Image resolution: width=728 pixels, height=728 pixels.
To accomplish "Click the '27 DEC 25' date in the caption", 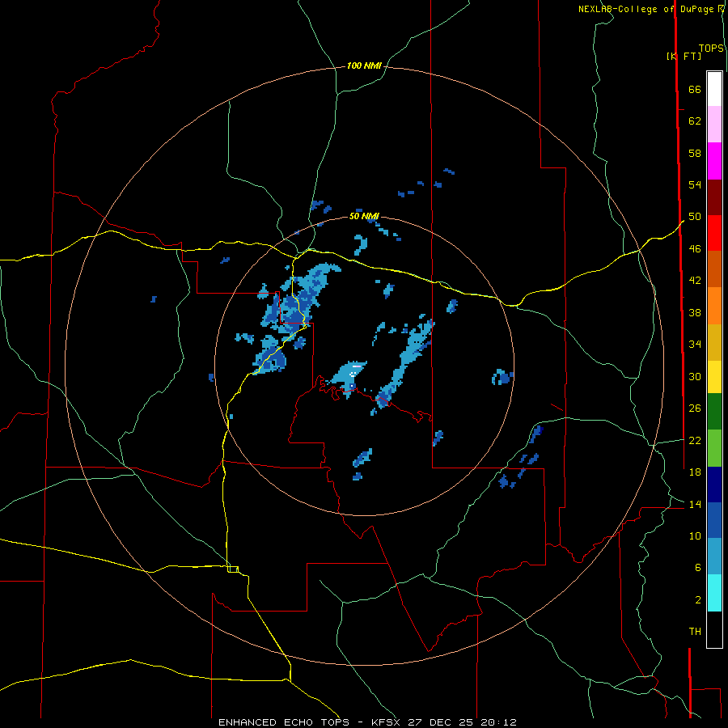I will pyautogui.click(x=441, y=722).
